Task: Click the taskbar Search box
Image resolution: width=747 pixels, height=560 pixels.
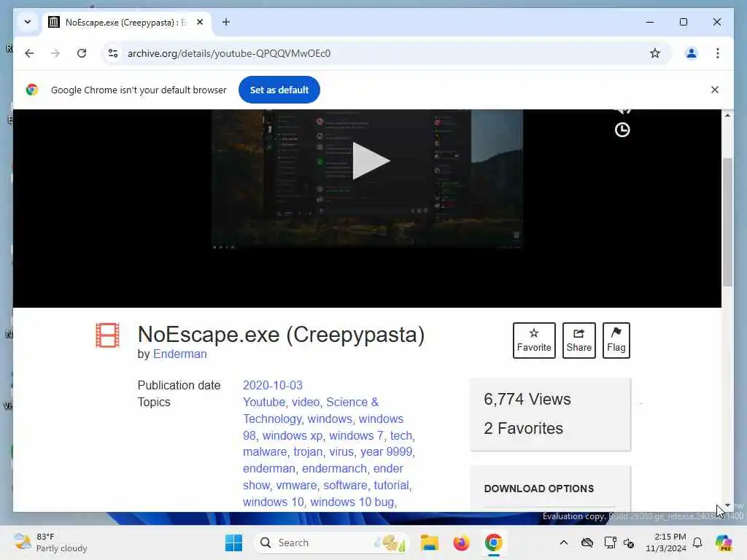Action: pyautogui.click(x=332, y=542)
